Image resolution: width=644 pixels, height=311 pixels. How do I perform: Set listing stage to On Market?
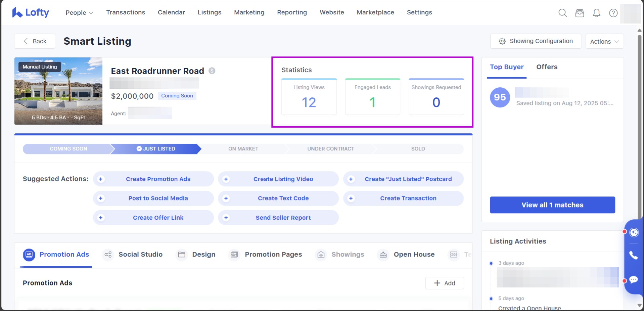(x=243, y=149)
